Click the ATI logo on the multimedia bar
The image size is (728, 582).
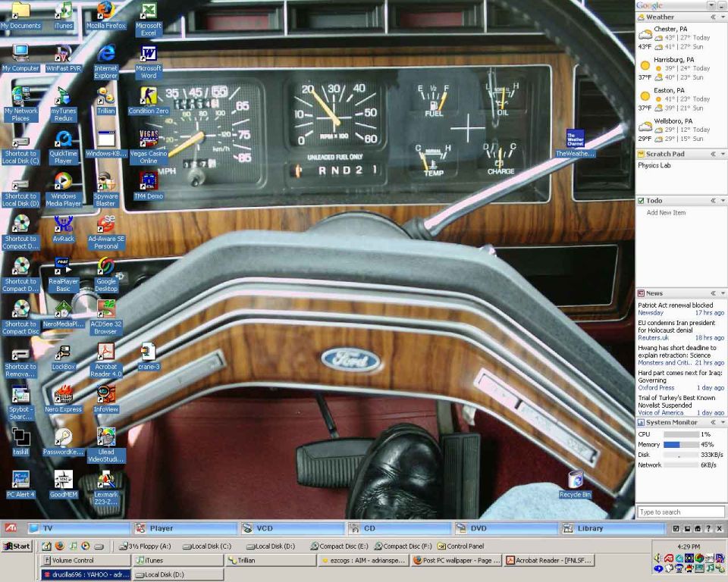pos(11,527)
